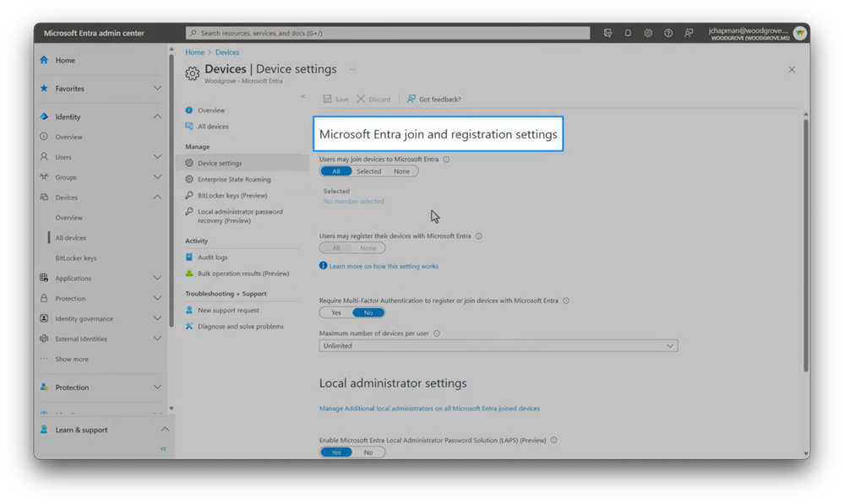Click None under register devices setting
Image resolution: width=844 pixels, height=504 pixels.
pyautogui.click(x=368, y=248)
